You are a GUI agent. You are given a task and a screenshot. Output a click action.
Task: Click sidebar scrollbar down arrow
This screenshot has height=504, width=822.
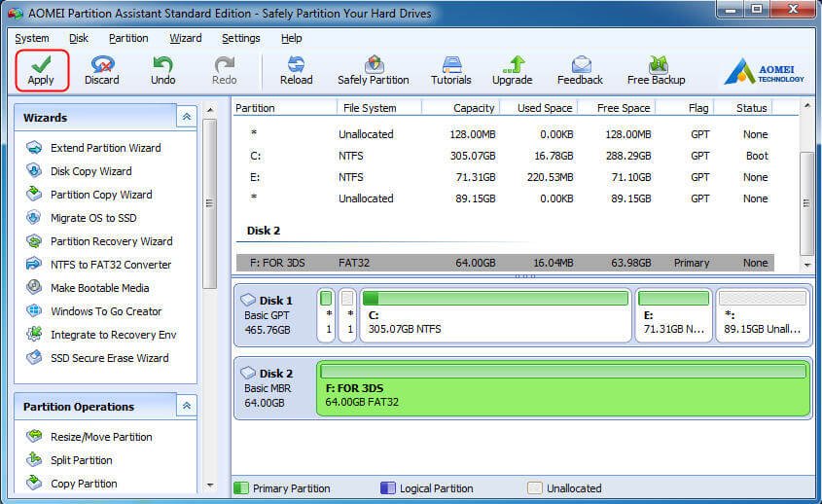[210, 486]
